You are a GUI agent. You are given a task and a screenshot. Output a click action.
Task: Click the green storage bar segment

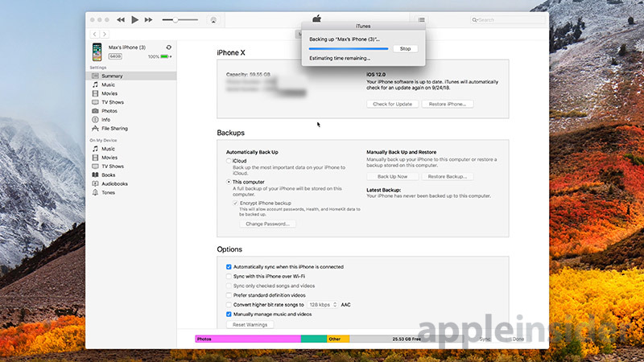[314, 339]
